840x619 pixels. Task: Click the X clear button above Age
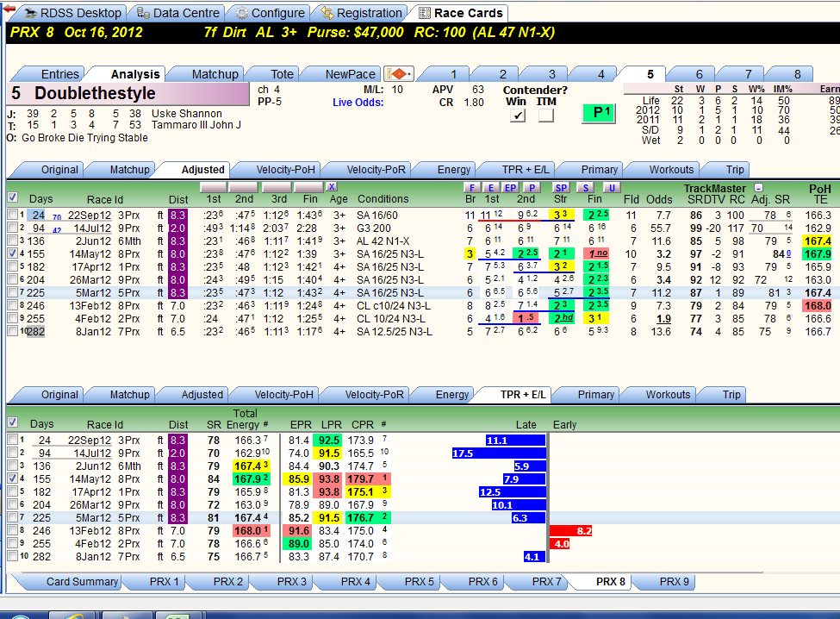[x=332, y=186]
